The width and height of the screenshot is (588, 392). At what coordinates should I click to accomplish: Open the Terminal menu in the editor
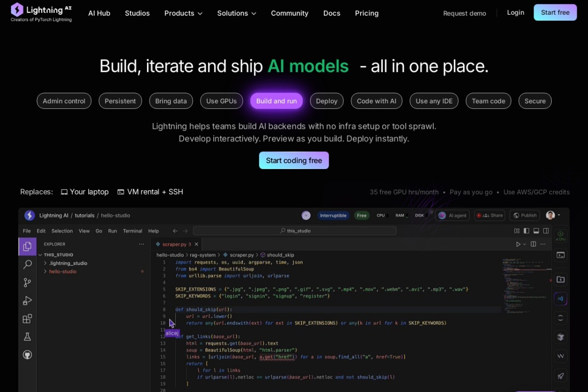[132, 231]
